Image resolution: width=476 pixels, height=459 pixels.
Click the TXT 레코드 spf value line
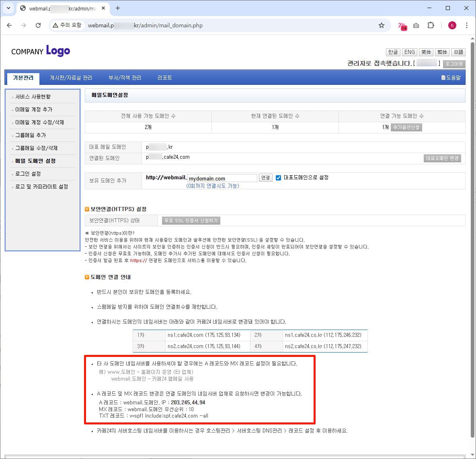154,416
